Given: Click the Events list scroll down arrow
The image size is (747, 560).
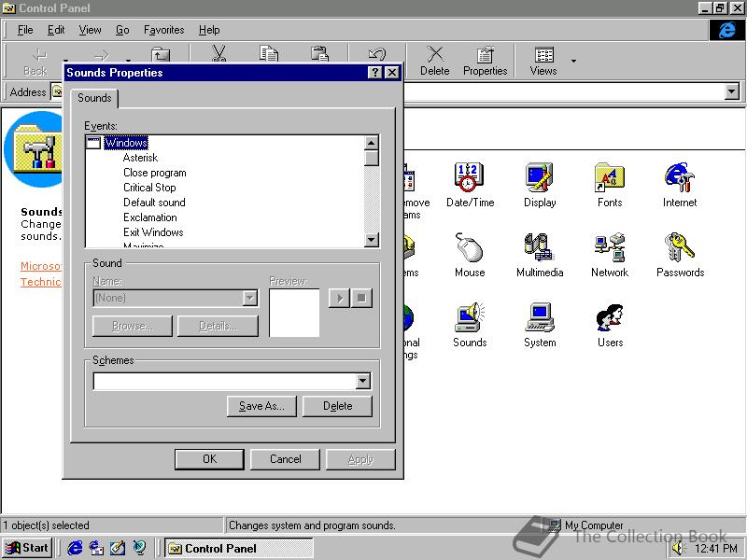Looking at the screenshot, I should click(371, 239).
